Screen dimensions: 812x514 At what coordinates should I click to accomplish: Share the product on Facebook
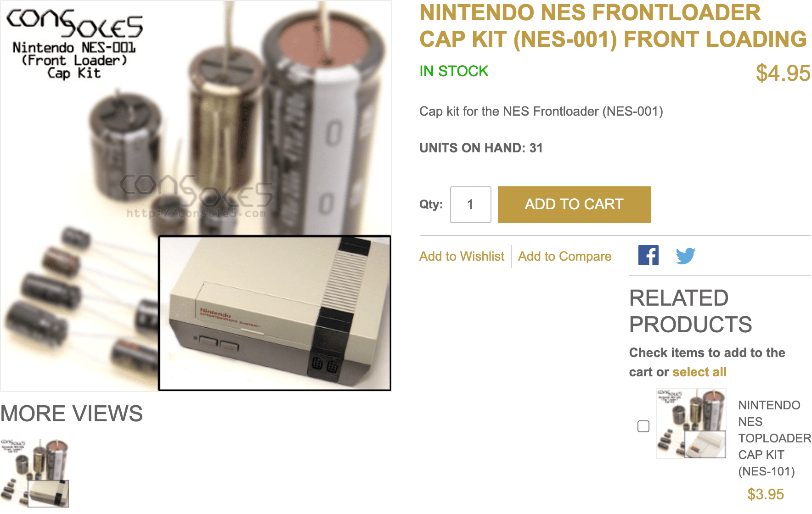pos(648,255)
